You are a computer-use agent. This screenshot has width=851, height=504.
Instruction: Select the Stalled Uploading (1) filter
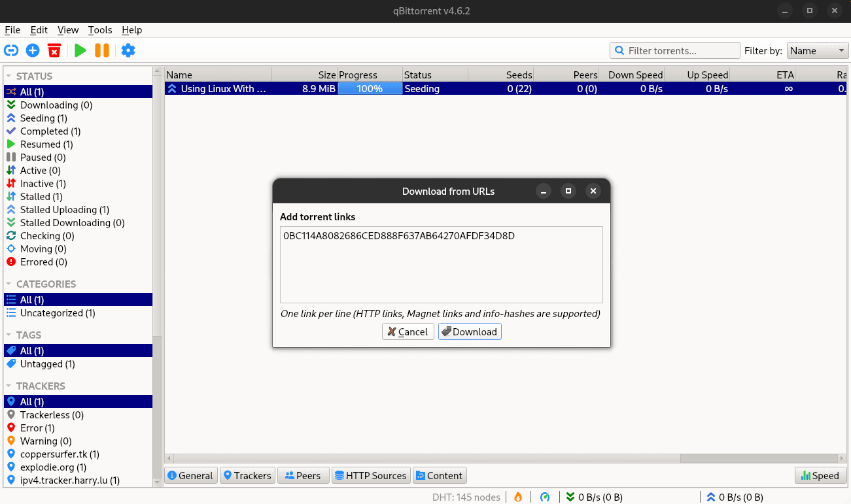[78, 210]
